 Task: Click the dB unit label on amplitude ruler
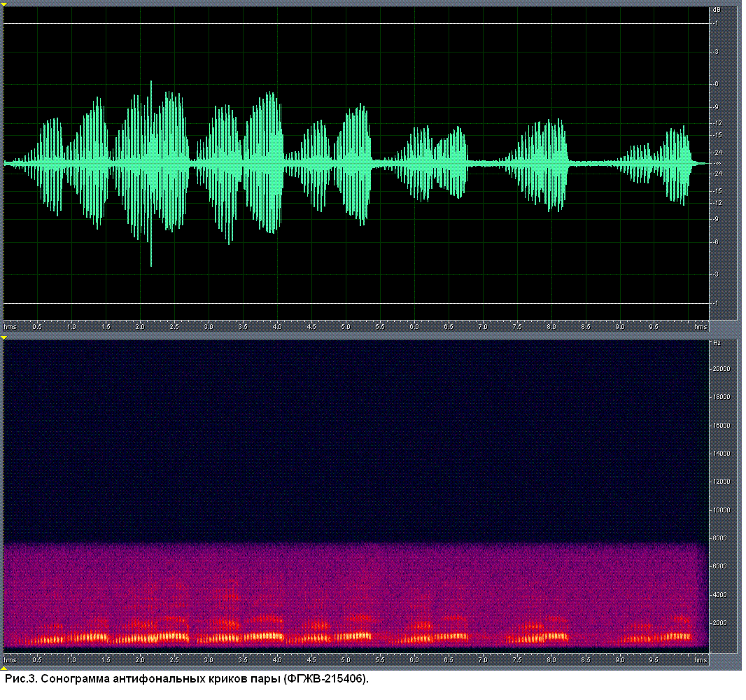point(717,10)
